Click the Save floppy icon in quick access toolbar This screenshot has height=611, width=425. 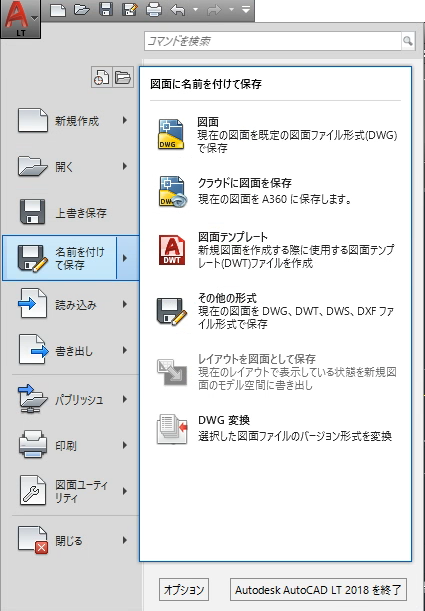(106, 9)
